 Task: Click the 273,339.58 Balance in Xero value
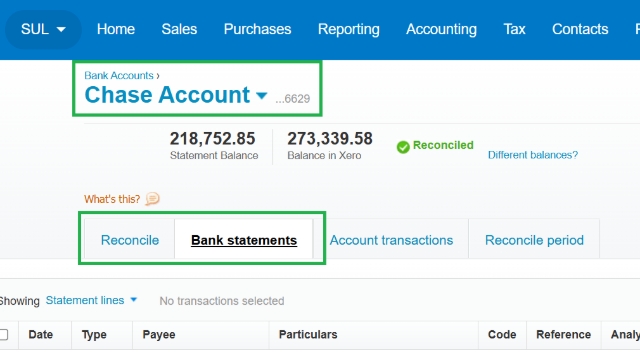point(330,139)
